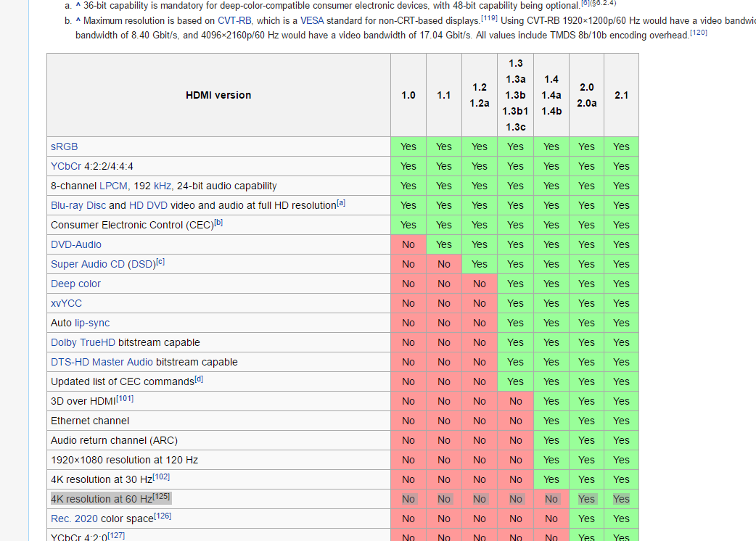
Task: Open the Deep color link
Action: [x=75, y=284]
